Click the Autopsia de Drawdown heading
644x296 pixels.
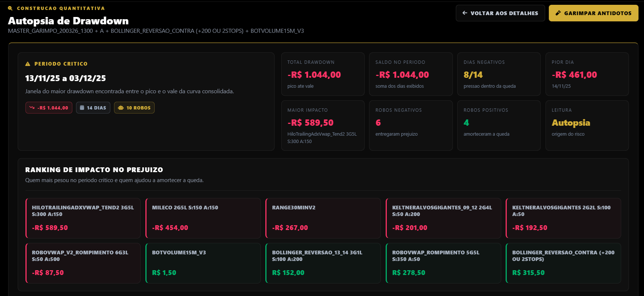[68, 21]
